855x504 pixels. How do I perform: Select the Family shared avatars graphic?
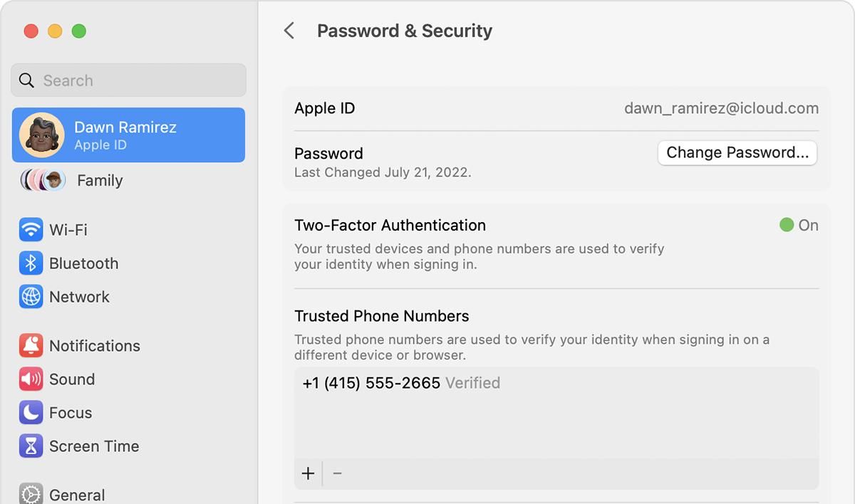(41, 180)
